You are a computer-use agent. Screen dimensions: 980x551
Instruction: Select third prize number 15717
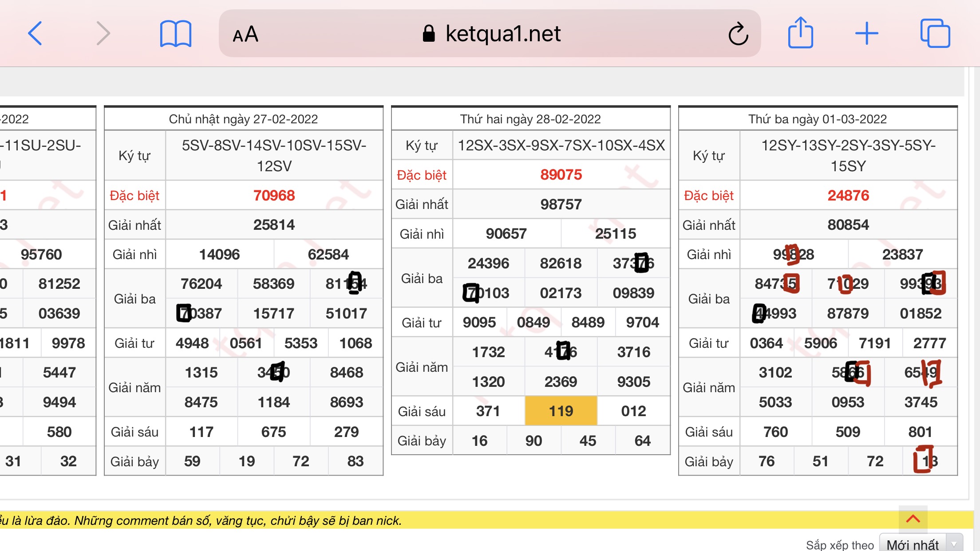click(273, 313)
